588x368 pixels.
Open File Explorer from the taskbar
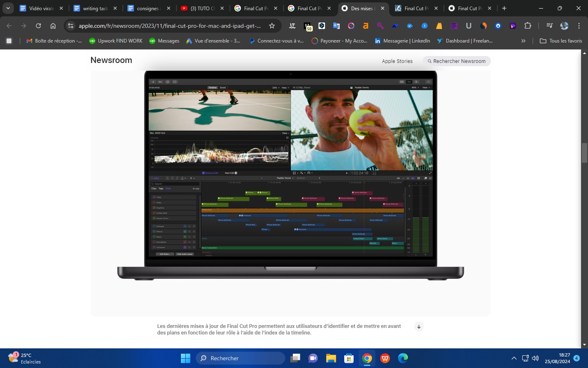pos(331,358)
